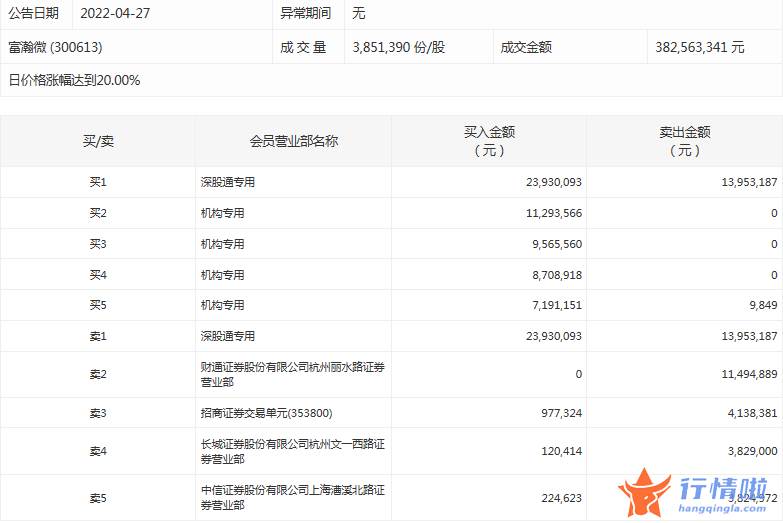The image size is (783, 523).
Task: Click 财通证券股份有限公司杭州丽水路证券营业部
Action: [x=293, y=375]
